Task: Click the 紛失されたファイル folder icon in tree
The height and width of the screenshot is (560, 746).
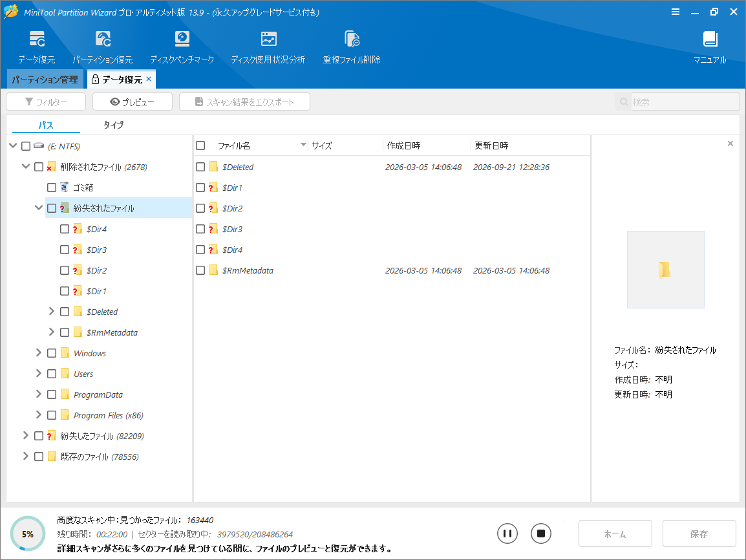Action: coord(65,208)
